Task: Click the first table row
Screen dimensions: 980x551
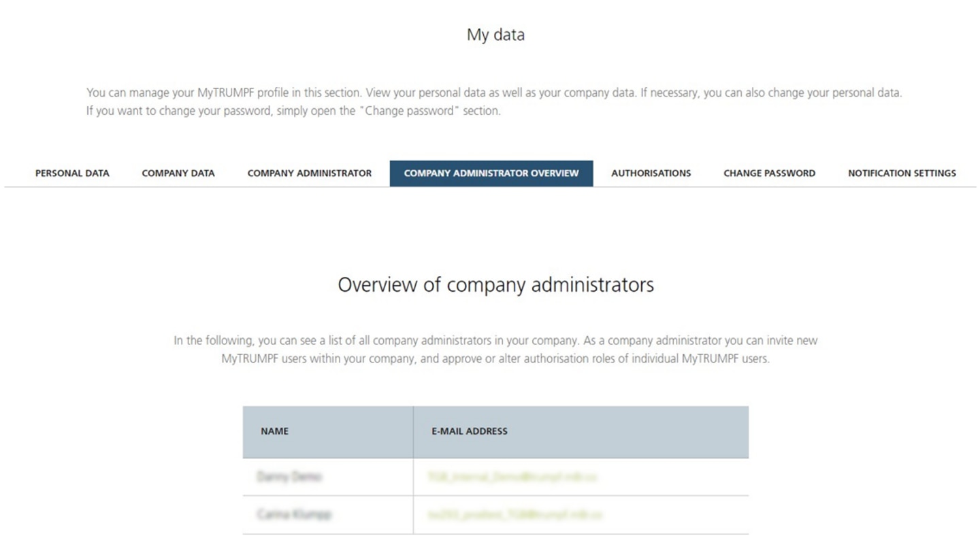Action: [495, 477]
